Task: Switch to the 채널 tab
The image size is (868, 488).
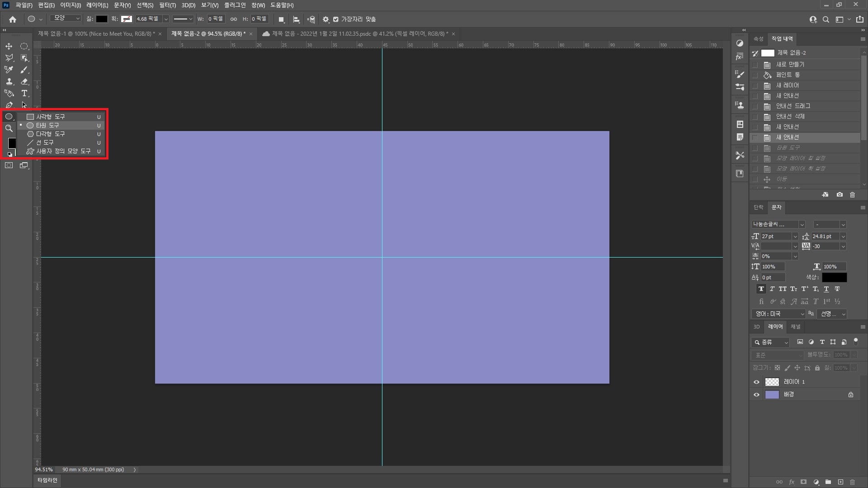Action: [x=795, y=327]
